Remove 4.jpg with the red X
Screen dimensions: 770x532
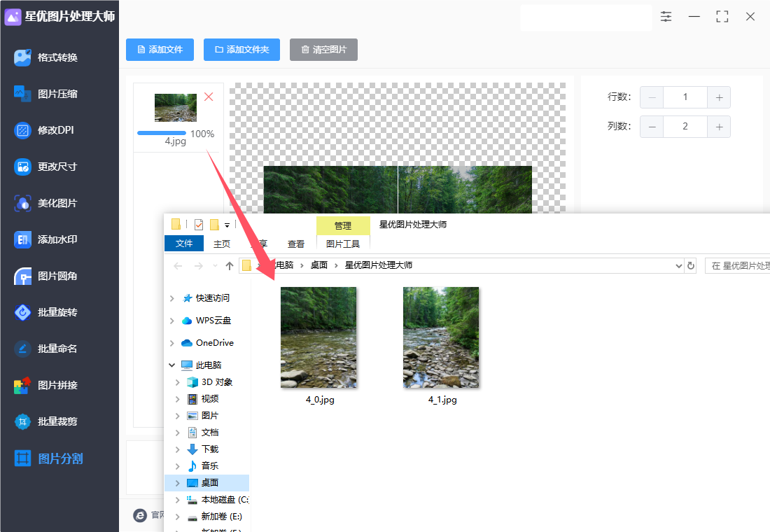(x=209, y=97)
